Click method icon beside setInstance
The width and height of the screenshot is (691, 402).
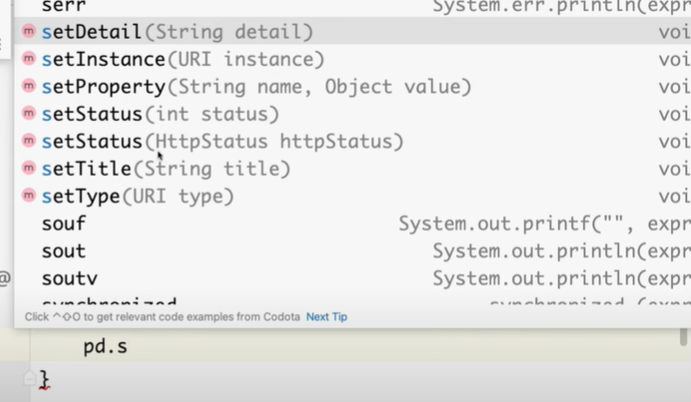tap(29, 58)
